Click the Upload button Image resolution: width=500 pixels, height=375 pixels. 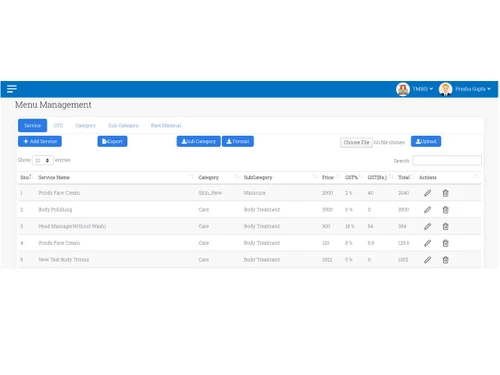click(426, 141)
